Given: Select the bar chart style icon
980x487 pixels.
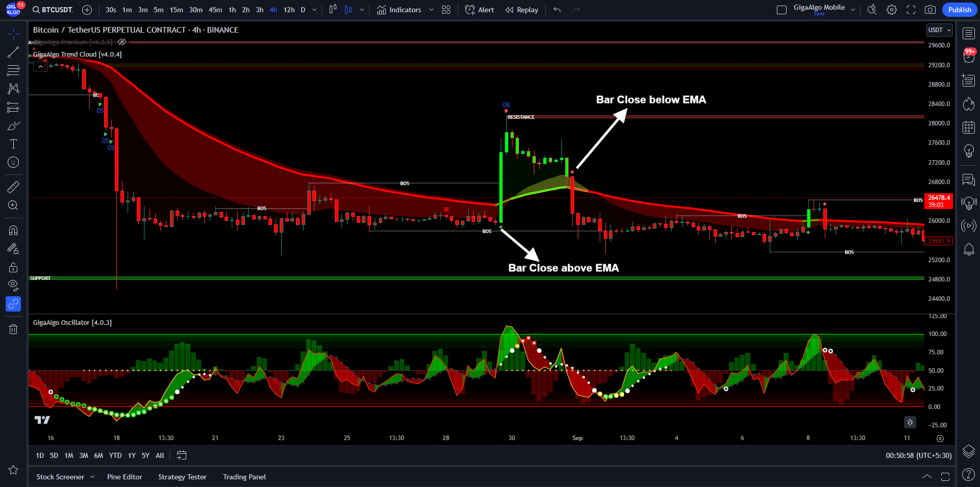Looking at the screenshot, I should click(x=333, y=10).
